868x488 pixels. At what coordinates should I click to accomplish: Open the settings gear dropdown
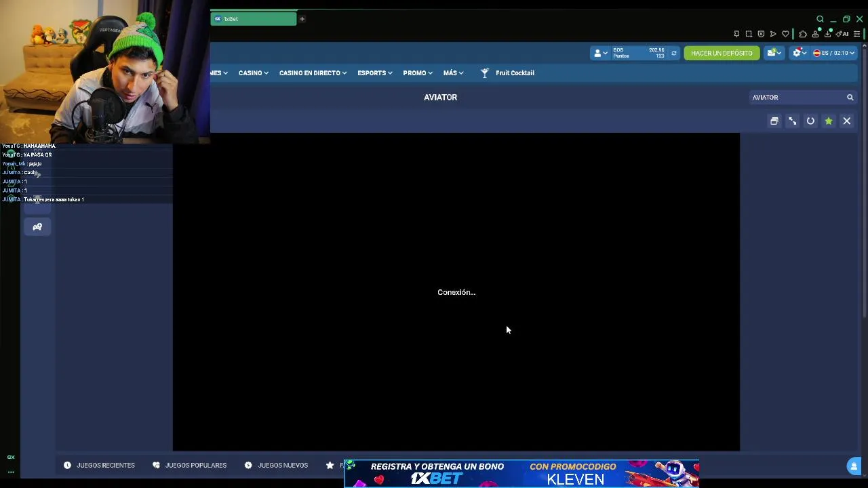coord(800,53)
